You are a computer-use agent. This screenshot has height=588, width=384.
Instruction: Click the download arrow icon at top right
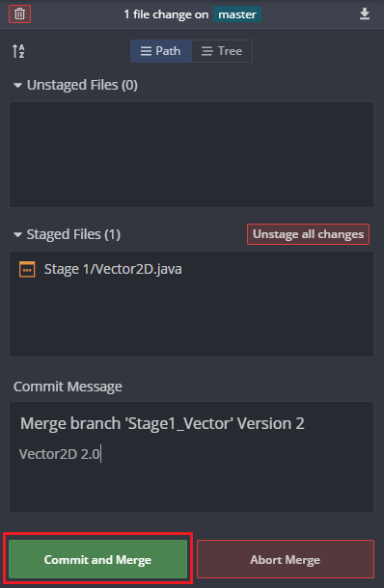(365, 14)
